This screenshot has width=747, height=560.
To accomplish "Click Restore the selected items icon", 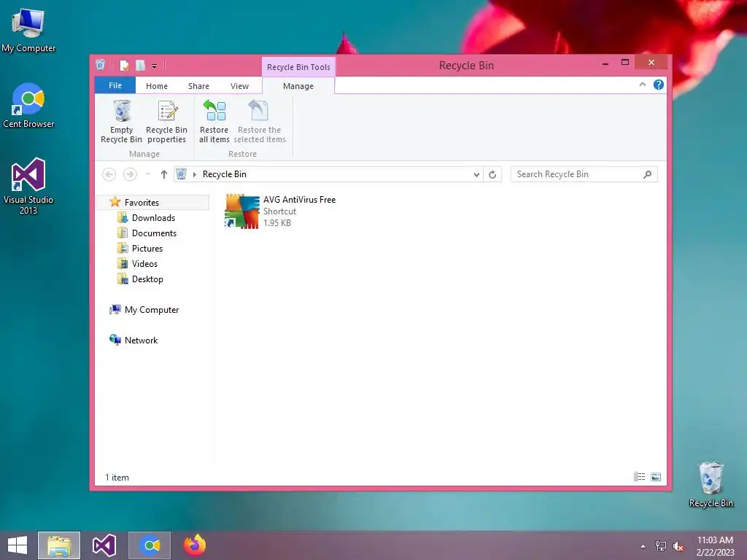I will point(259,111).
